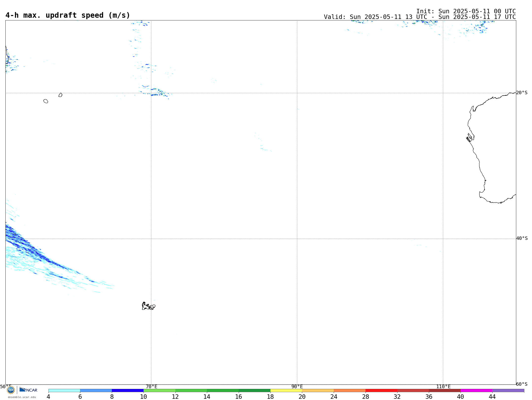Click the colorbar tick label 10
This screenshot has height=400, width=532.
tap(144, 397)
